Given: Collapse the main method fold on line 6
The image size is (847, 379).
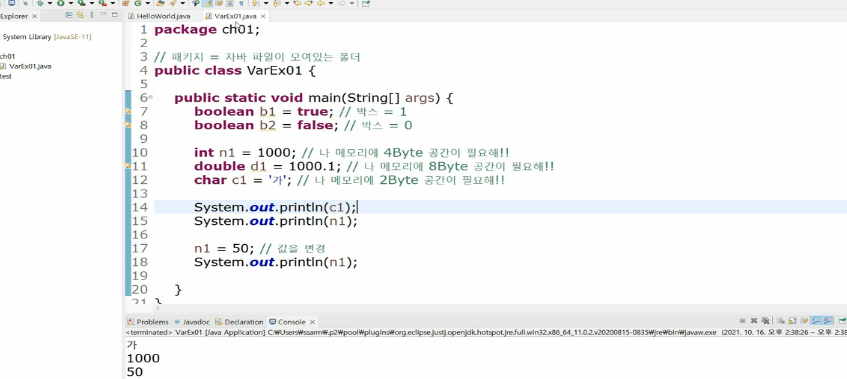Looking at the screenshot, I should pyautogui.click(x=150, y=98).
